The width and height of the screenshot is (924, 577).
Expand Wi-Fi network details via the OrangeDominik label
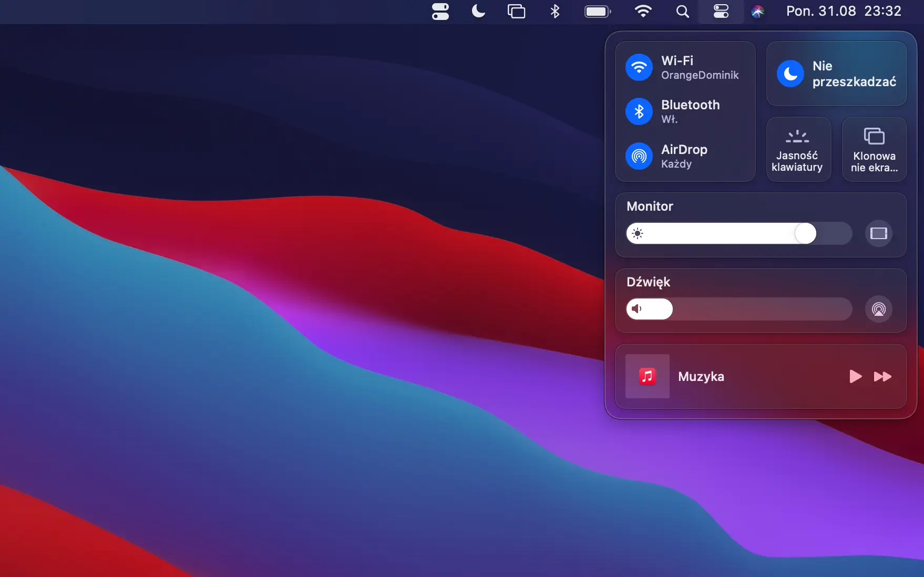(700, 75)
